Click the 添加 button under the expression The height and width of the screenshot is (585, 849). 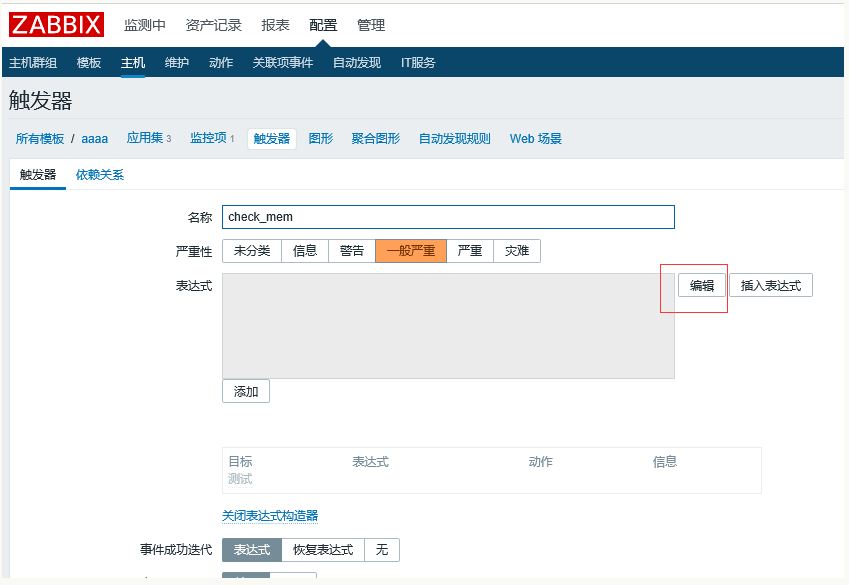click(x=246, y=392)
